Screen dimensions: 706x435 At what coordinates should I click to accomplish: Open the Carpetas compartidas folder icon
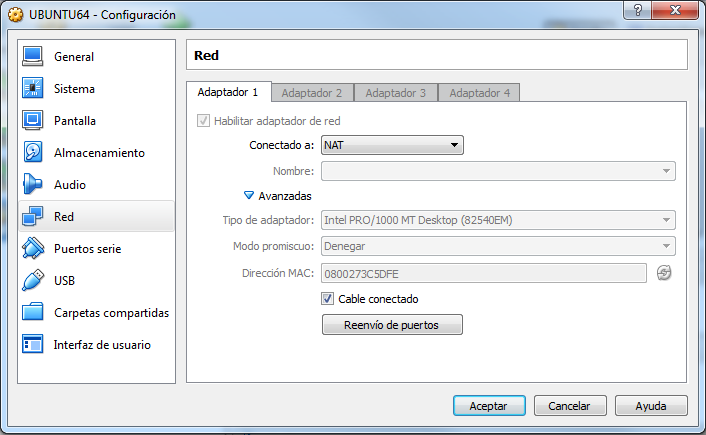pyautogui.click(x=32, y=313)
